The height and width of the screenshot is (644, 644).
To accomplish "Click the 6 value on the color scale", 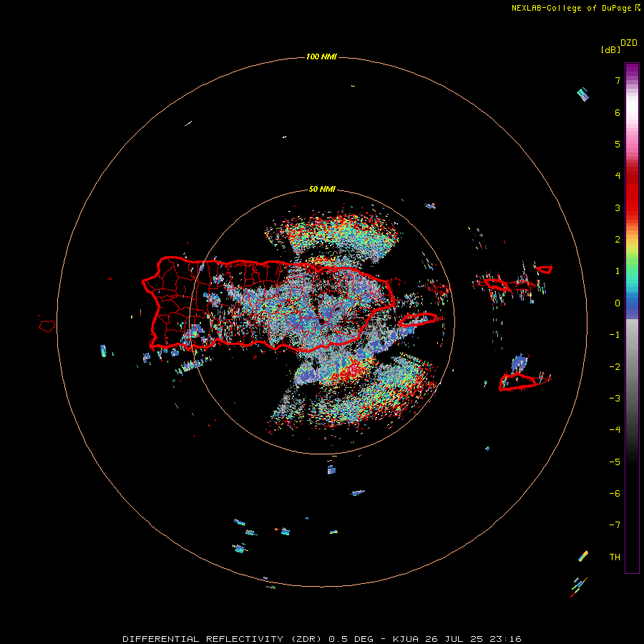I will [x=618, y=112].
